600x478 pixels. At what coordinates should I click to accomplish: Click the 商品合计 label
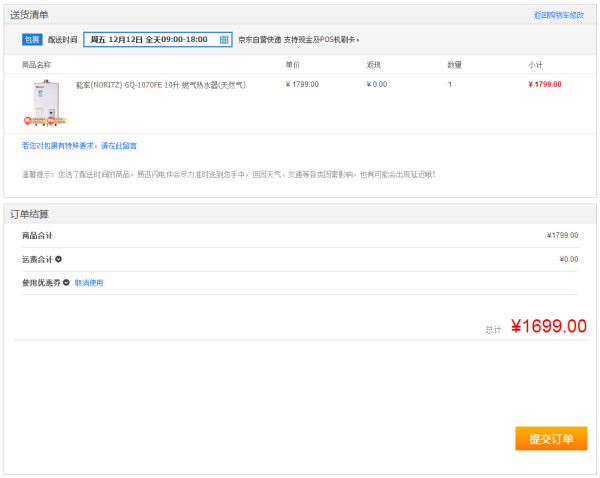37,235
